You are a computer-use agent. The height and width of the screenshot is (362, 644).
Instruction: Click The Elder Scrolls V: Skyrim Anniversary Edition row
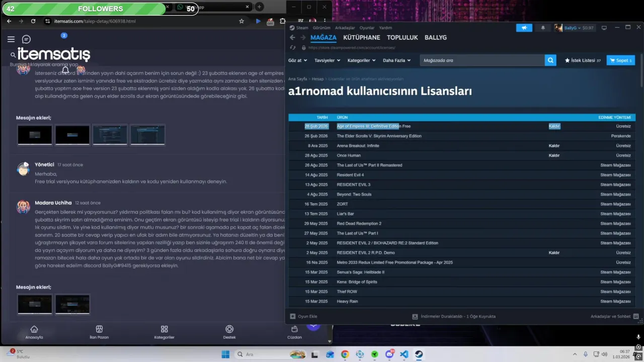pos(462,136)
